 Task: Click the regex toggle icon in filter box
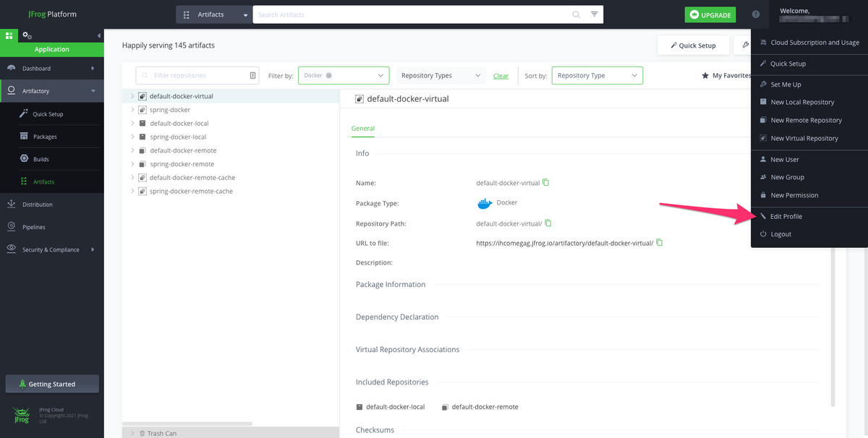[252, 75]
